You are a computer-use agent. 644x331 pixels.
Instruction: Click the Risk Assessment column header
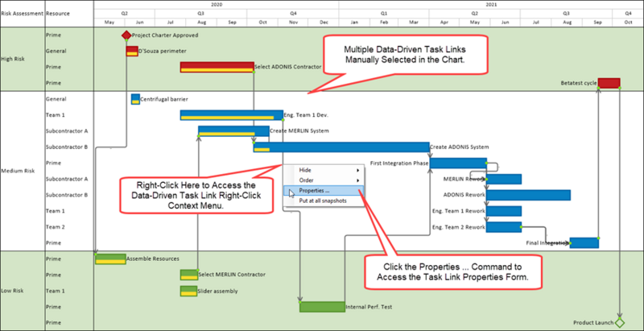pos(23,14)
